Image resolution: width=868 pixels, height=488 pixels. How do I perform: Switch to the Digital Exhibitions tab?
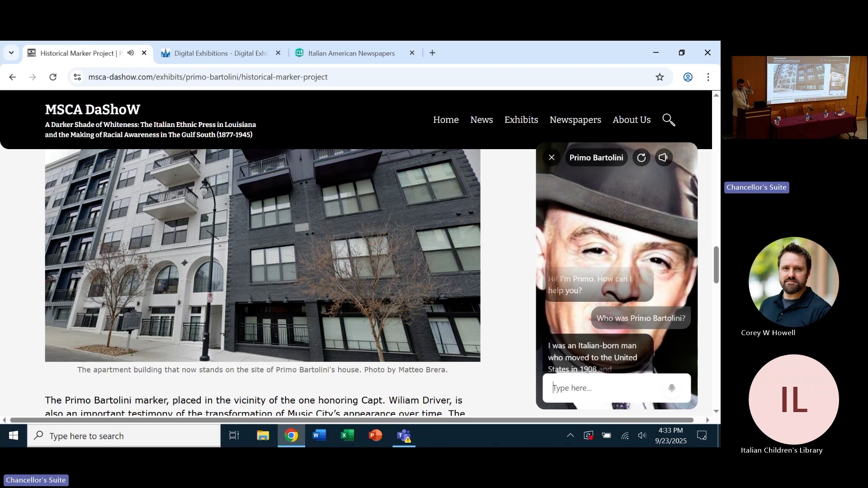pyautogui.click(x=220, y=53)
